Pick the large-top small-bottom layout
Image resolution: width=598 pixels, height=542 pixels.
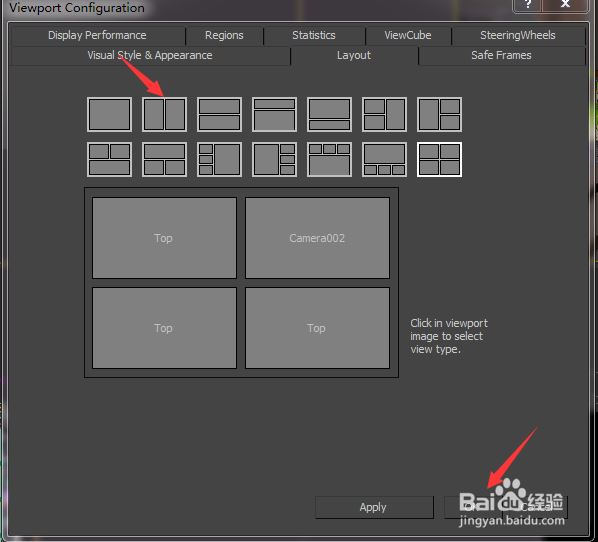point(329,114)
